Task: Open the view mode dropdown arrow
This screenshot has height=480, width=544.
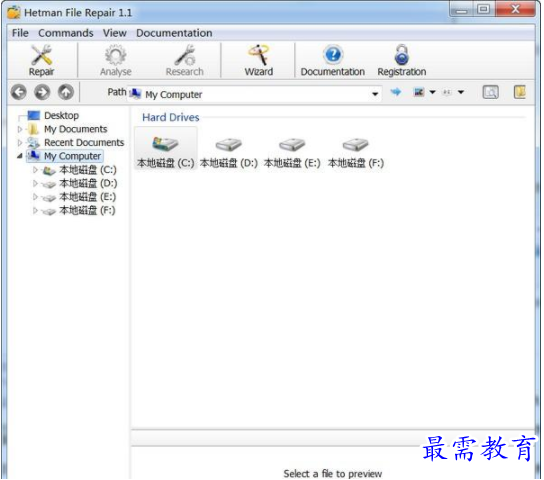Action: (433, 92)
